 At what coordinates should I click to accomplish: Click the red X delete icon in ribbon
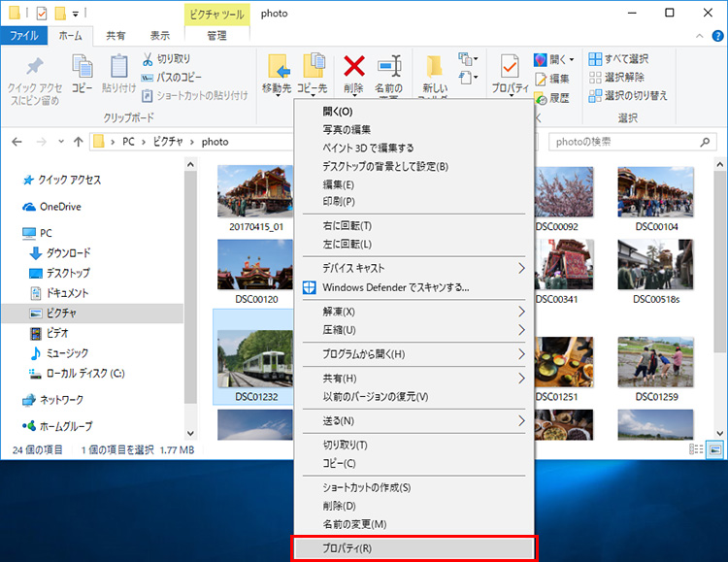click(x=354, y=67)
